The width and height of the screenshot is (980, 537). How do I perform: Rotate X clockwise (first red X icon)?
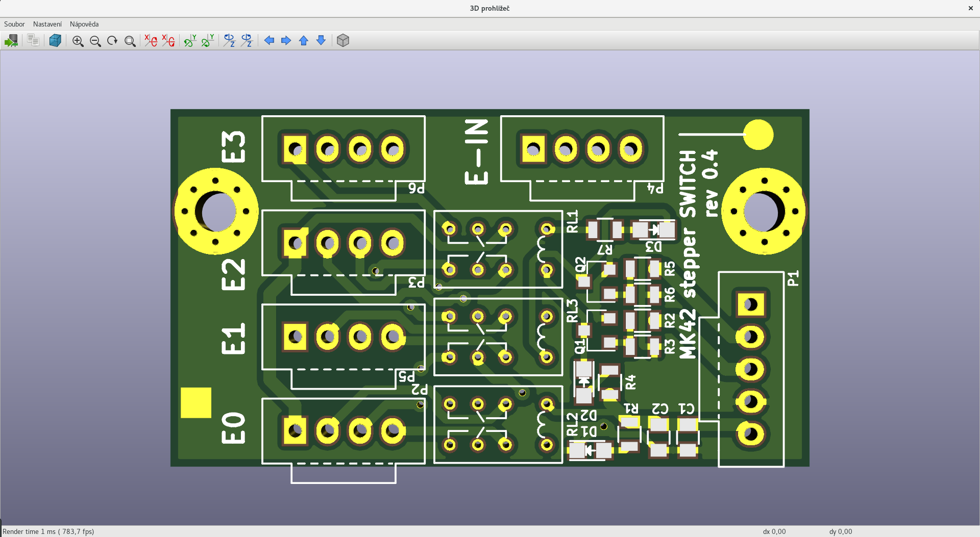151,41
